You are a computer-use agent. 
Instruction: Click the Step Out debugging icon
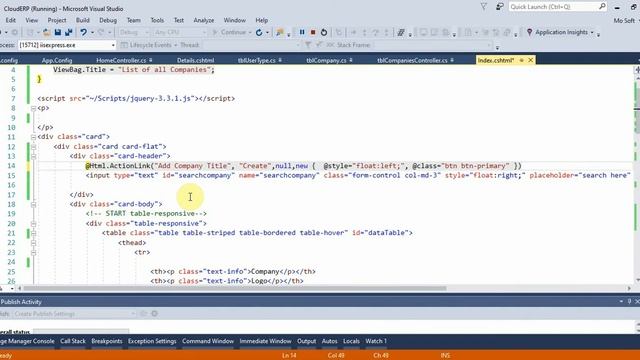click(x=386, y=32)
